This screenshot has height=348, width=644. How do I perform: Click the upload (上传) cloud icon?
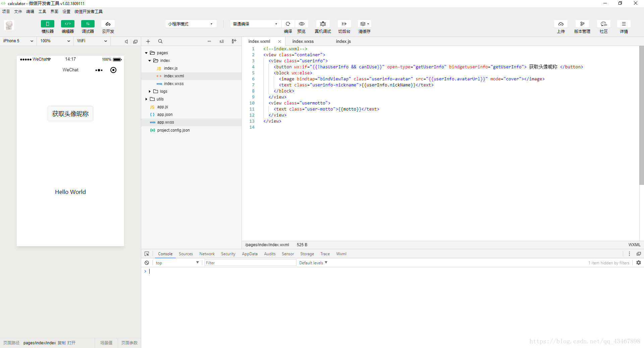pyautogui.click(x=561, y=24)
